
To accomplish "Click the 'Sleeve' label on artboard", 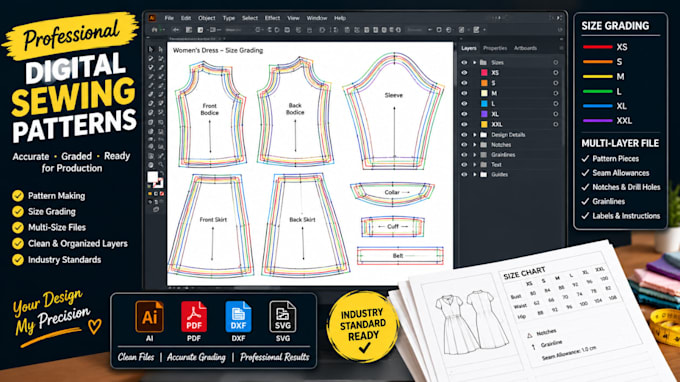I will (394, 95).
